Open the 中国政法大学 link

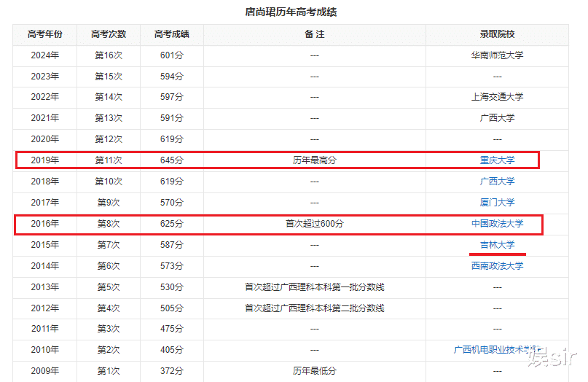(497, 224)
